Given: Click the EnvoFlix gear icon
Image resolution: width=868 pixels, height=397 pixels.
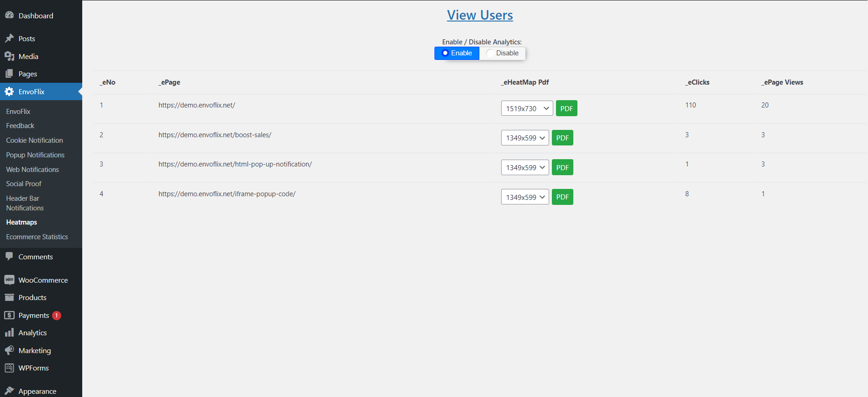Looking at the screenshot, I should pyautogui.click(x=9, y=91).
